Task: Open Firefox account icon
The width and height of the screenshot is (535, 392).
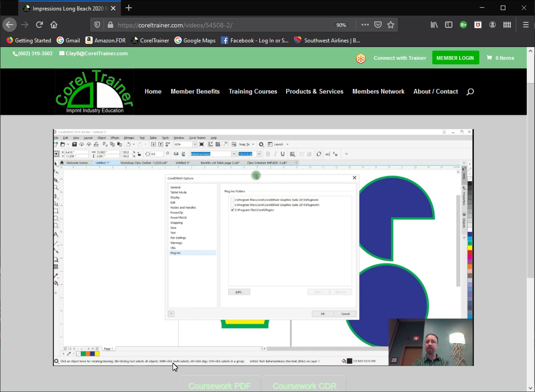Action: point(492,25)
